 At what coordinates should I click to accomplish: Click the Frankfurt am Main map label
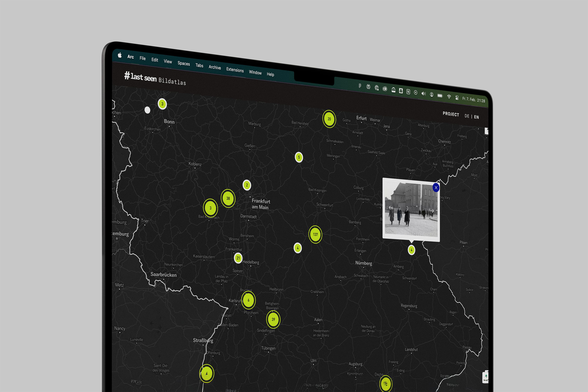[x=261, y=204]
